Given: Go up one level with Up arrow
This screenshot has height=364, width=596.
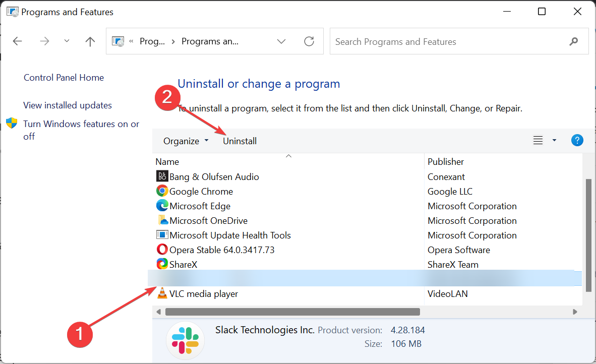Looking at the screenshot, I should (x=90, y=41).
